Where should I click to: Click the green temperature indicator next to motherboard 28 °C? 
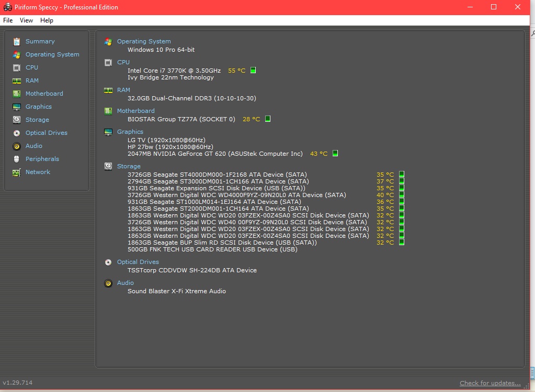pyautogui.click(x=268, y=119)
